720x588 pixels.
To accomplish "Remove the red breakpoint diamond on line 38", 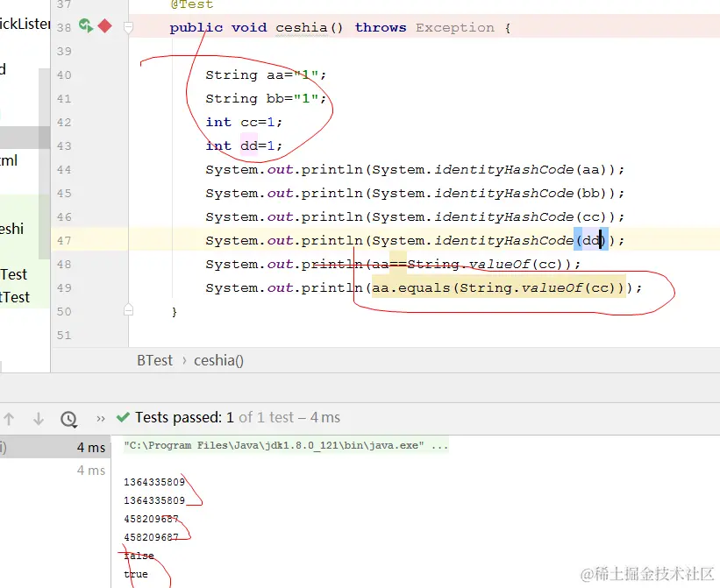I will [104, 25].
